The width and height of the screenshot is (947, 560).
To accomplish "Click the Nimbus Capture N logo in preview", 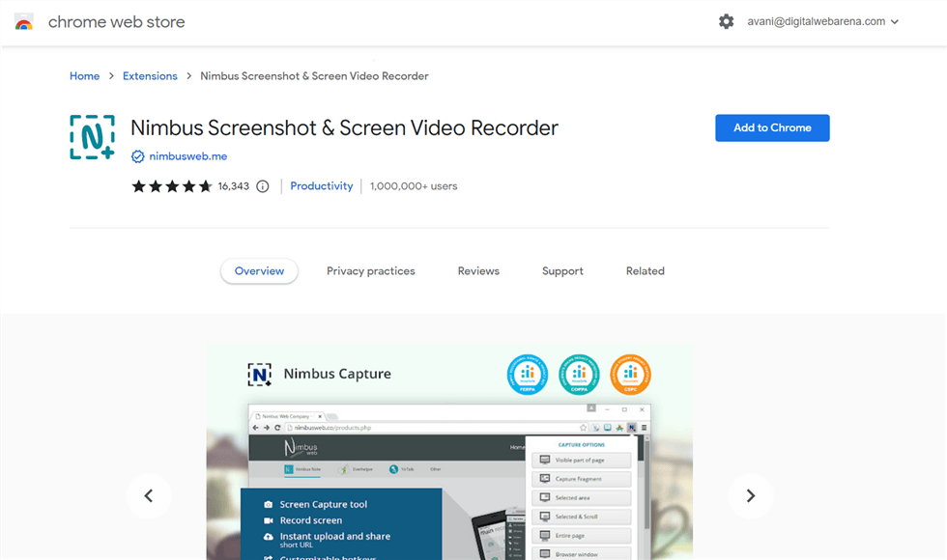I will tap(260, 375).
